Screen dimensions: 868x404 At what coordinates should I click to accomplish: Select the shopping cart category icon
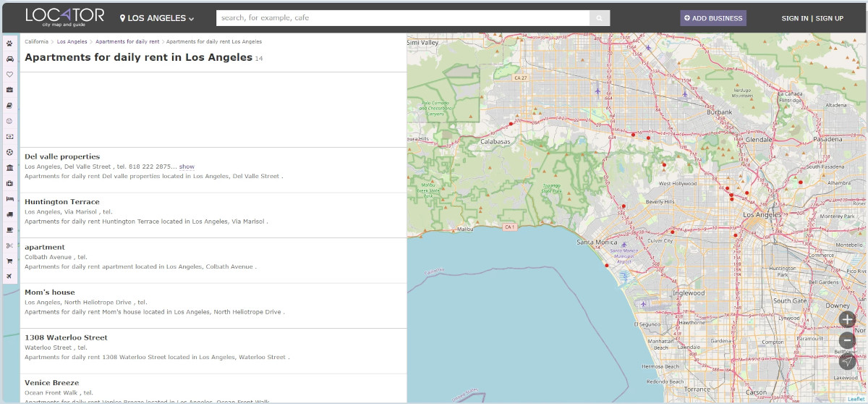tap(9, 261)
